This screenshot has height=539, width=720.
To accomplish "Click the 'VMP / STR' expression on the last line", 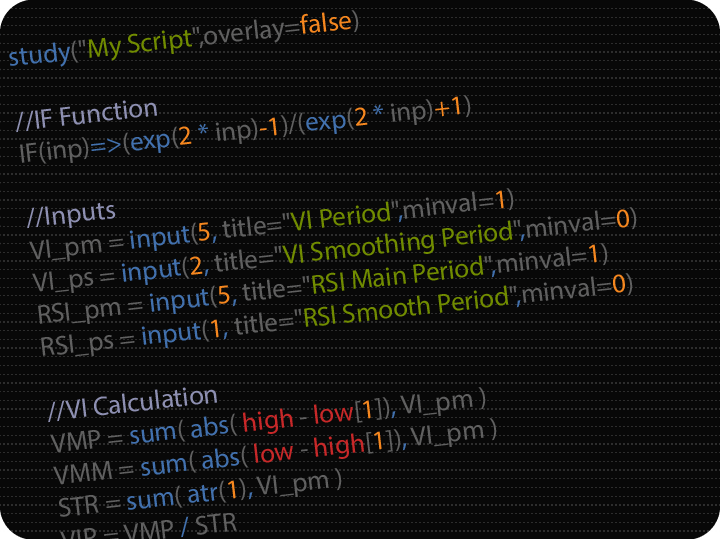I will (x=180, y=527).
